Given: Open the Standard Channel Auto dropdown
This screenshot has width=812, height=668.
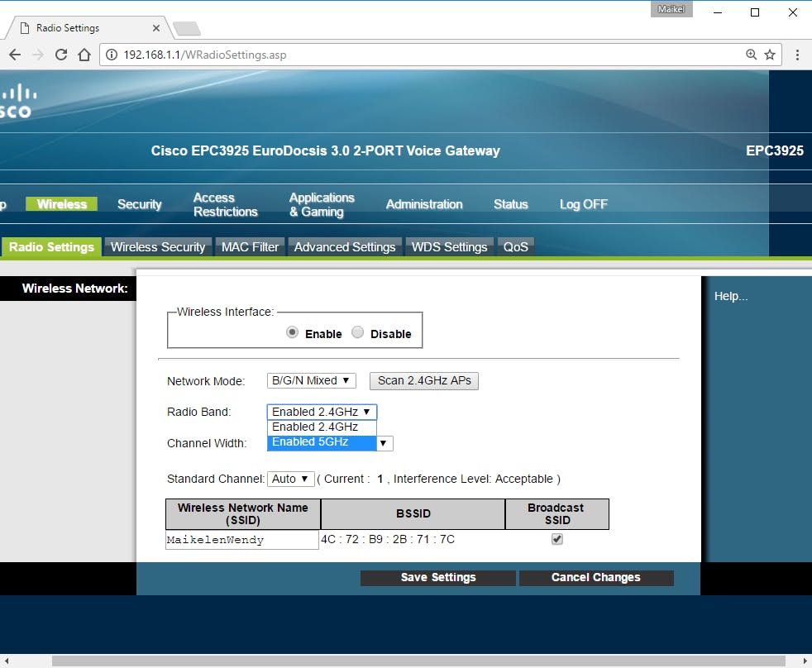Looking at the screenshot, I should (x=290, y=479).
